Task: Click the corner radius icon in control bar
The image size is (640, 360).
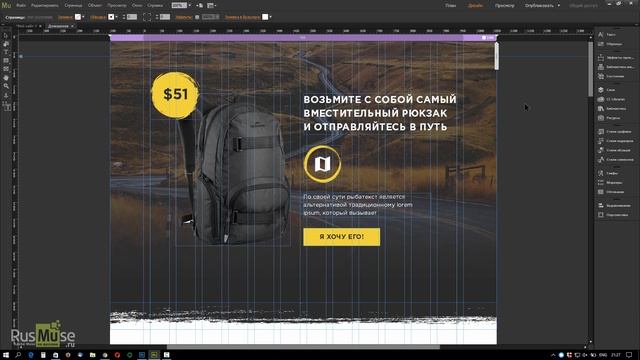Action: click(147, 17)
